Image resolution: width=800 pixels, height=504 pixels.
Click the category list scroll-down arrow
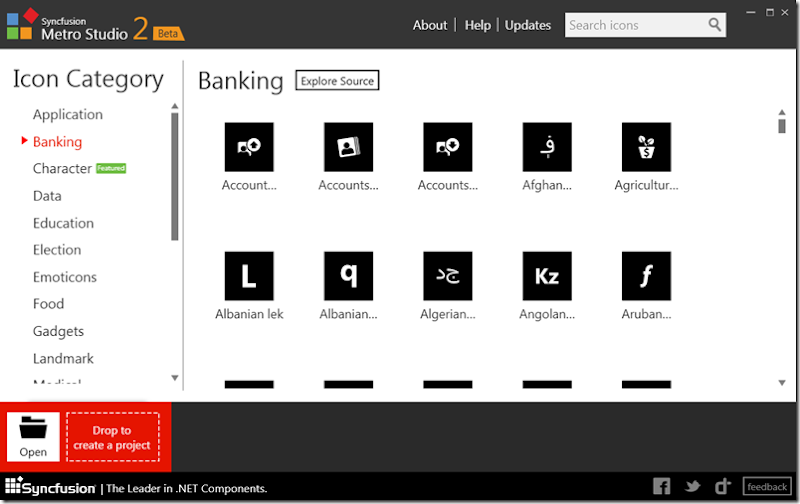[x=174, y=378]
